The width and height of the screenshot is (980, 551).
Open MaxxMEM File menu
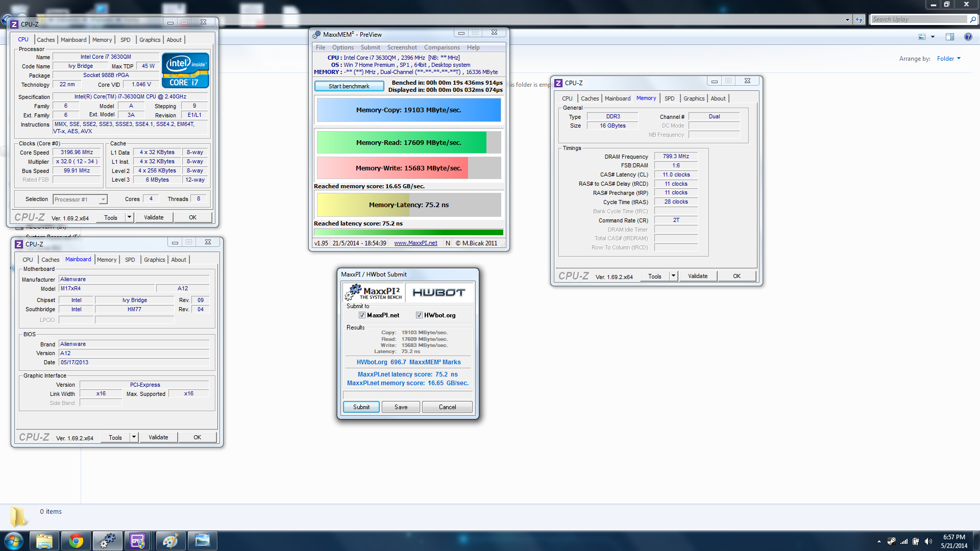tap(321, 47)
